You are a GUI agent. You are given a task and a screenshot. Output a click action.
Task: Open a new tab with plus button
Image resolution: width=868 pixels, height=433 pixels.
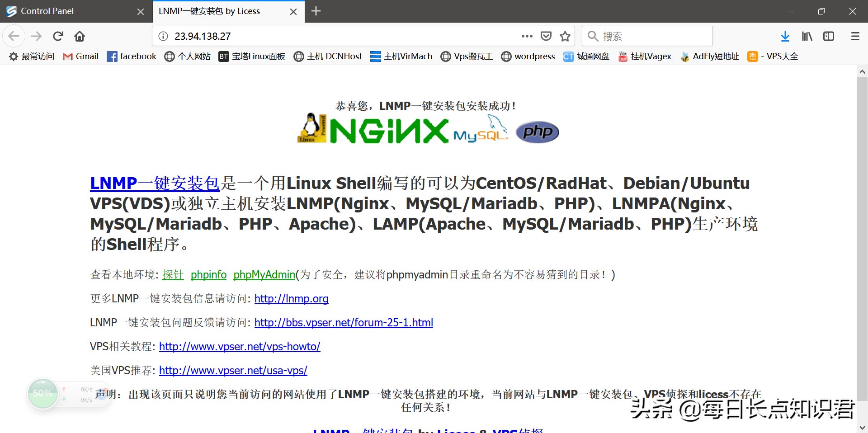[316, 11]
